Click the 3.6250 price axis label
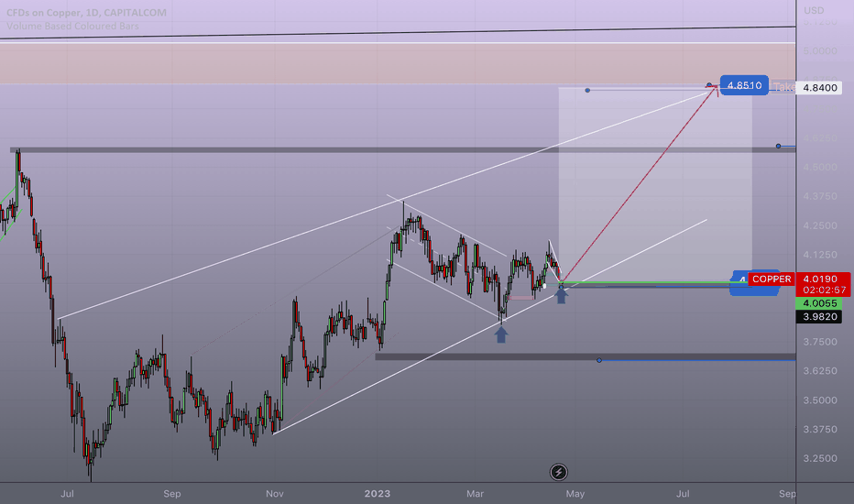This screenshot has width=854, height=504. tap(820, 370)
